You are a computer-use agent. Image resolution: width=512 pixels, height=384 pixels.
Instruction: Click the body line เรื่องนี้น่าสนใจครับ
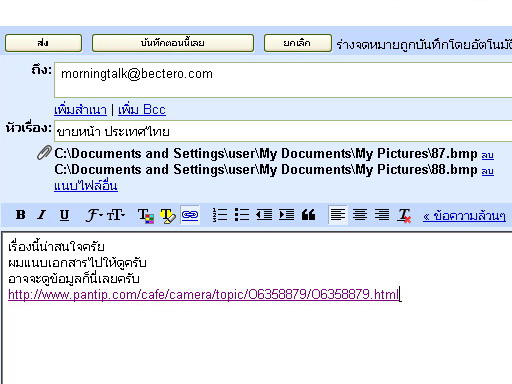pos(56,247)
